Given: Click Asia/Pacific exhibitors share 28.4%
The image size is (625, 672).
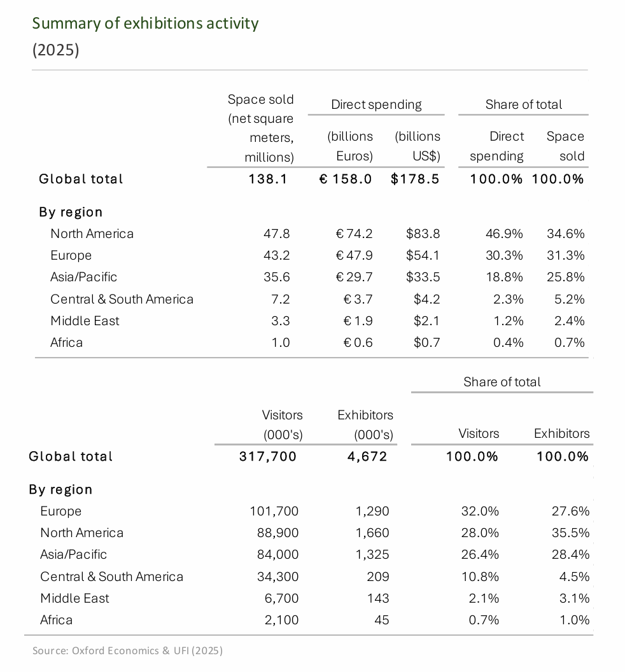Looking at the screenshot, I should click(570, 554).
